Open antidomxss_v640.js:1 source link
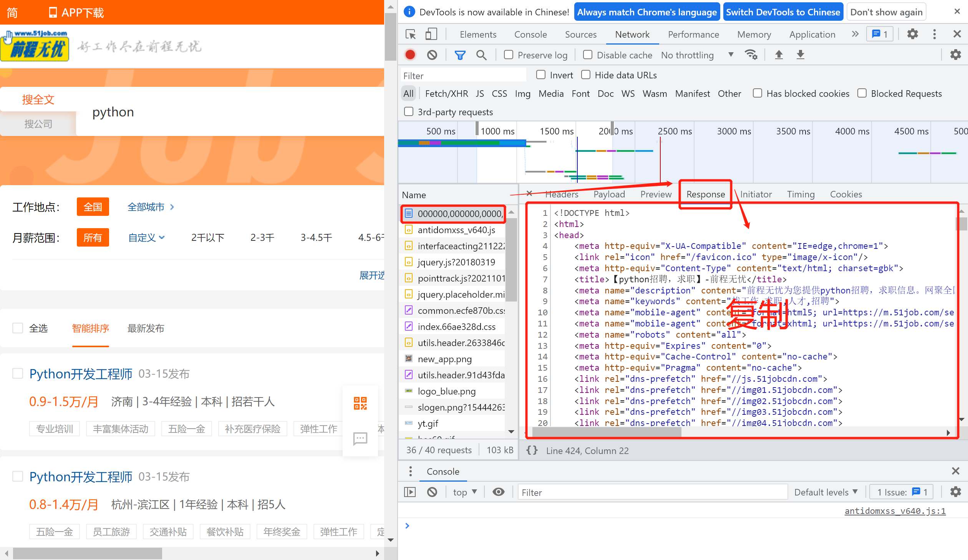The height and width of the screenshot is (560, 968). pos(895,511)
